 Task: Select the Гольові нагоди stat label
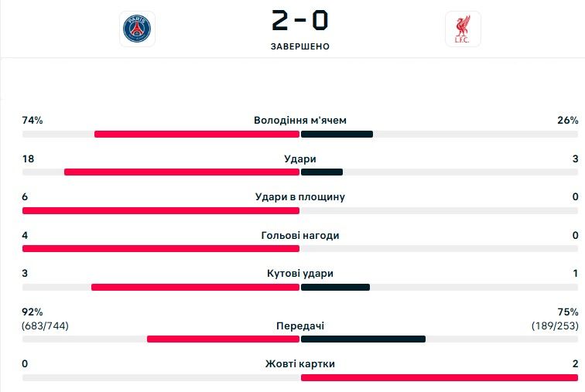300,236
